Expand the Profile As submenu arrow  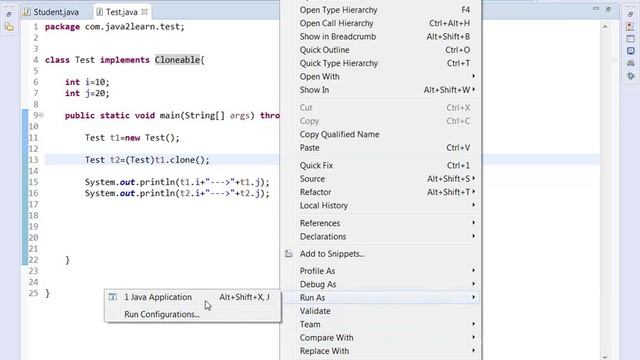473,271
